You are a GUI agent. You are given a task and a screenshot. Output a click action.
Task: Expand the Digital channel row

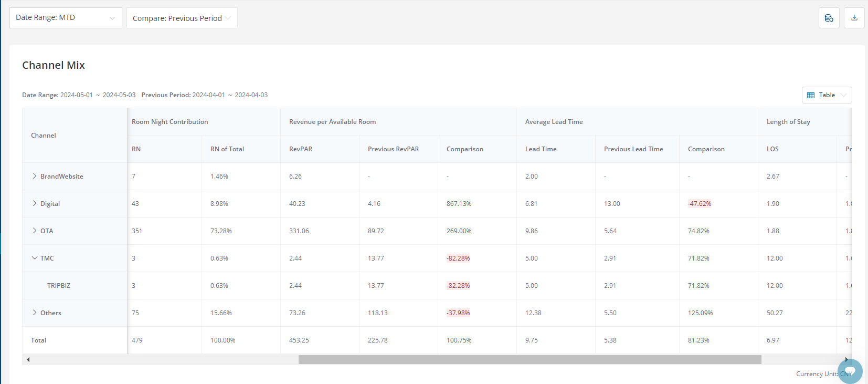35,203
